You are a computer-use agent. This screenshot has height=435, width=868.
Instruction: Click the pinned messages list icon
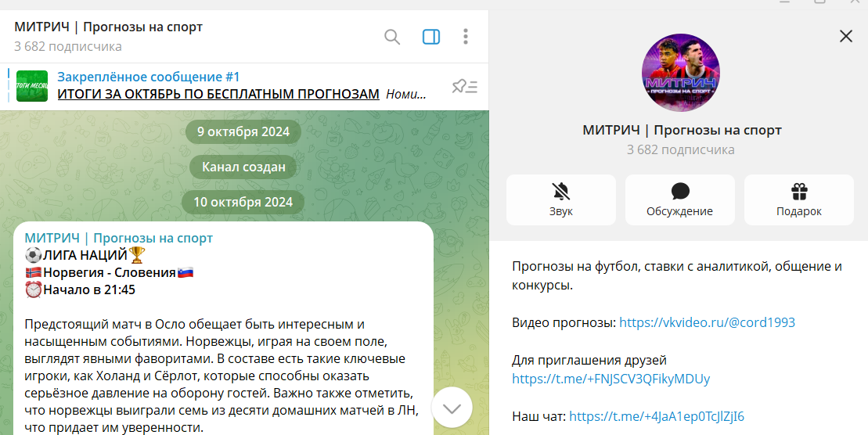point(464,86)
